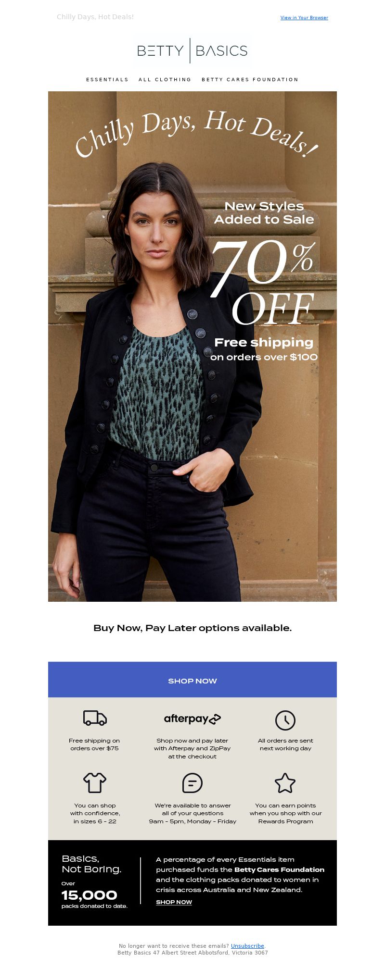
Task: Click the delivery truck free shipping icon
Action: 95,718
